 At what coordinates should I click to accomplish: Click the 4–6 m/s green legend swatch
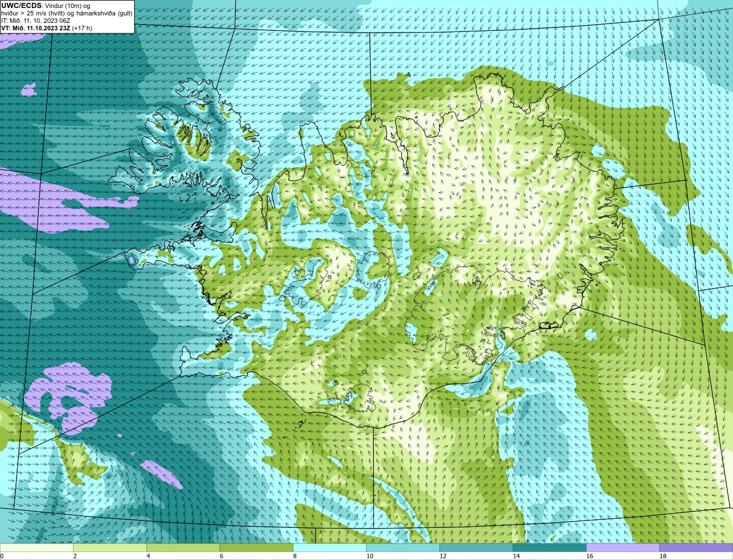pyautogui.click(x=183, y=548)
